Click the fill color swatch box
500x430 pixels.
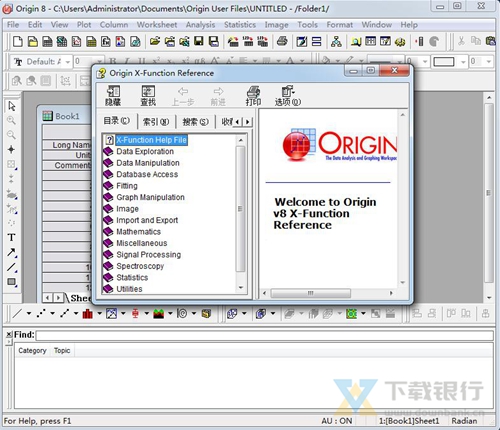click(x=444, y=62)
